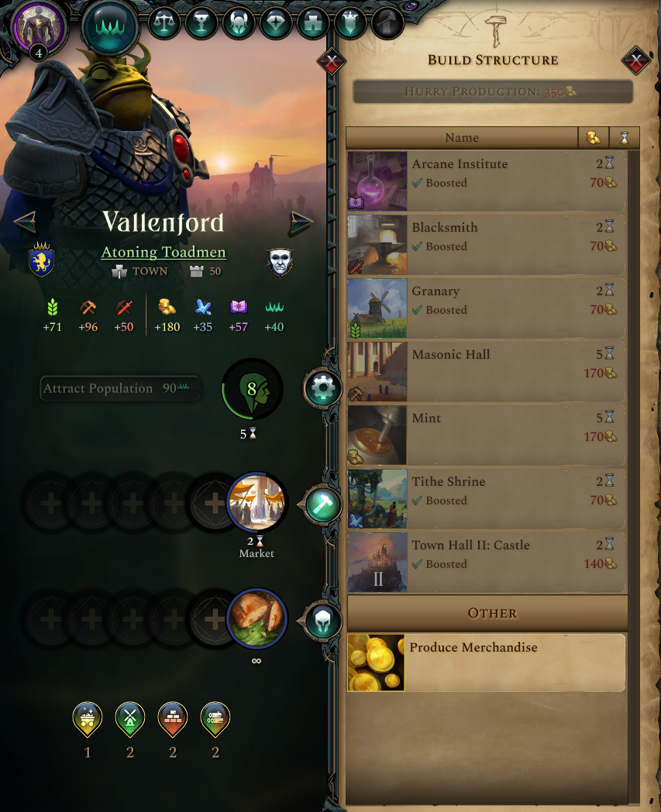Click Hurry Production button
This screenshot has height=812, width=661.
(x=493, y=91)
